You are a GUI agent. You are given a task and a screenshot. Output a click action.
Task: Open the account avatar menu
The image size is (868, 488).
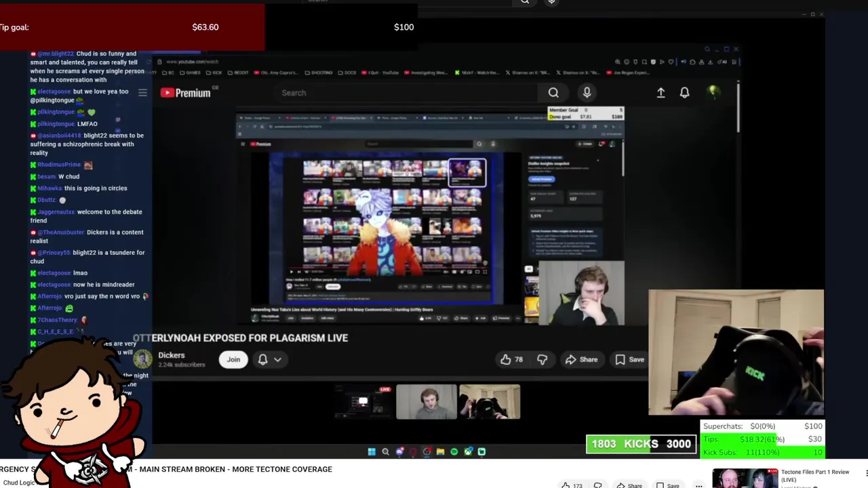pos(713,92)
